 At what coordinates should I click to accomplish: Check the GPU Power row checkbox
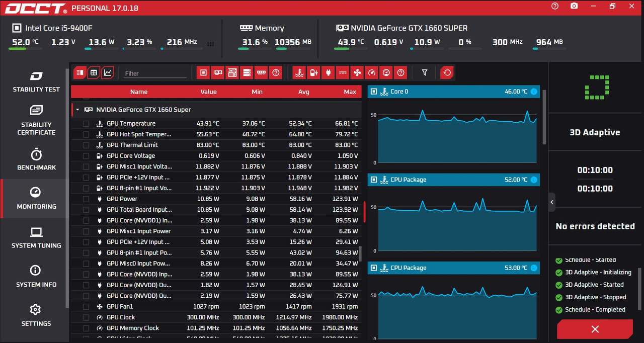pyautogui.click(x=86, y=199)
